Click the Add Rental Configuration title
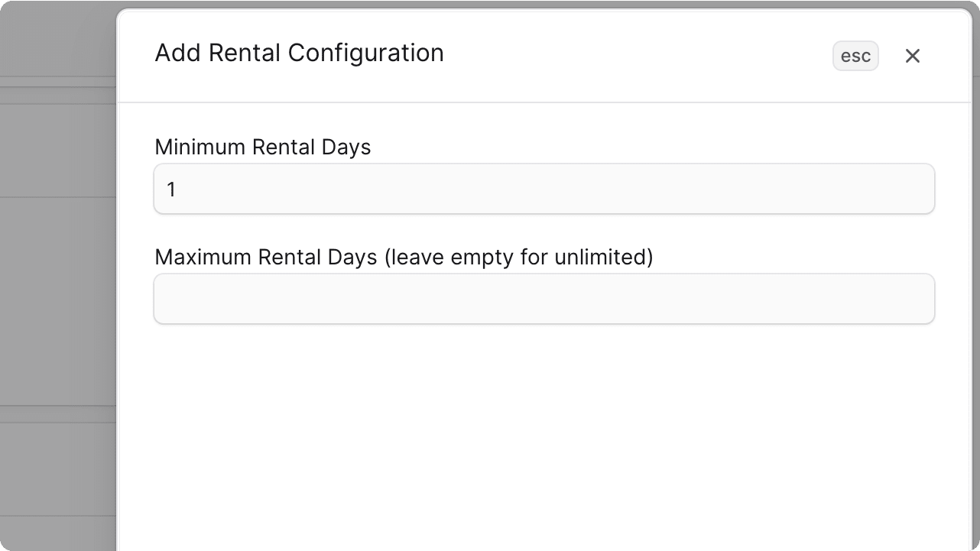 click(299, 53)
